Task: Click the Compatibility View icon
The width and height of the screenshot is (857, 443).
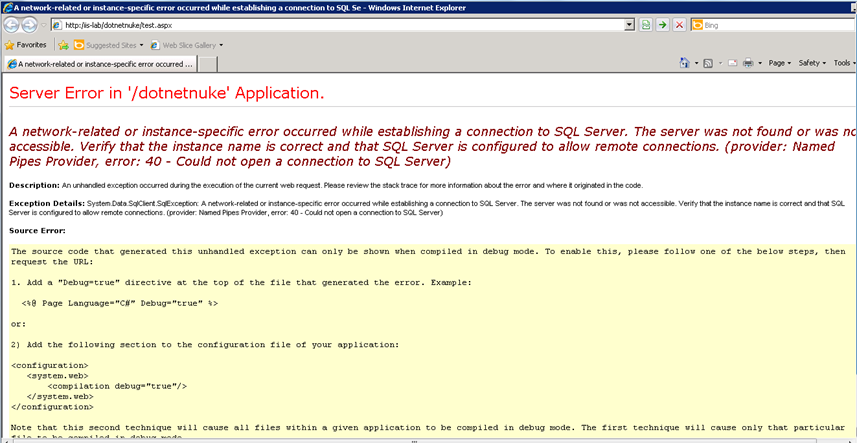Action: (646, 25)
